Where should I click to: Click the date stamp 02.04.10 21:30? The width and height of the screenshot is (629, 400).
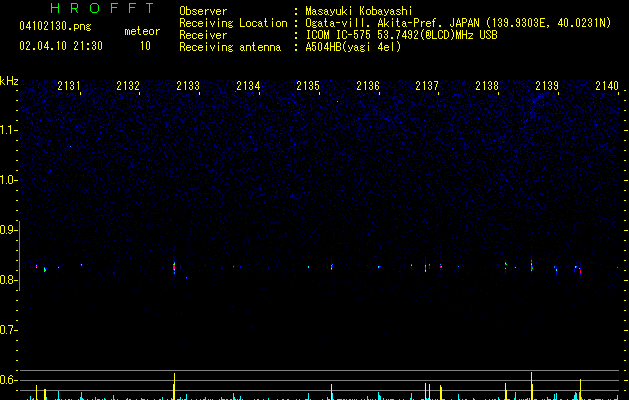[x=61, y=46]
